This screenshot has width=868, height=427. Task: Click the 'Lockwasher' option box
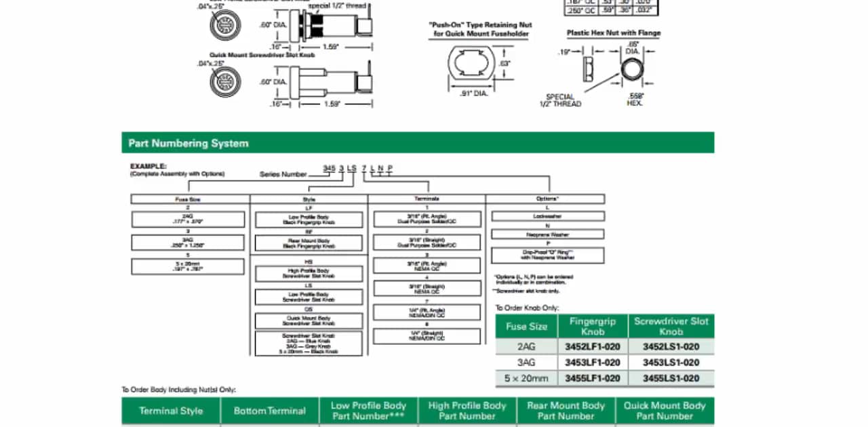pos(548,216)
